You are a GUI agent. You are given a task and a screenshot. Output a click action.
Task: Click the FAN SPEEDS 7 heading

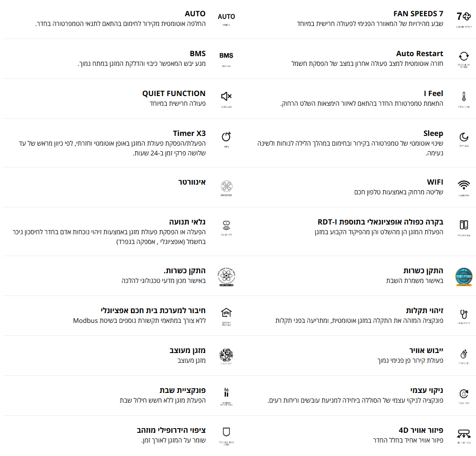pos(418,13)
